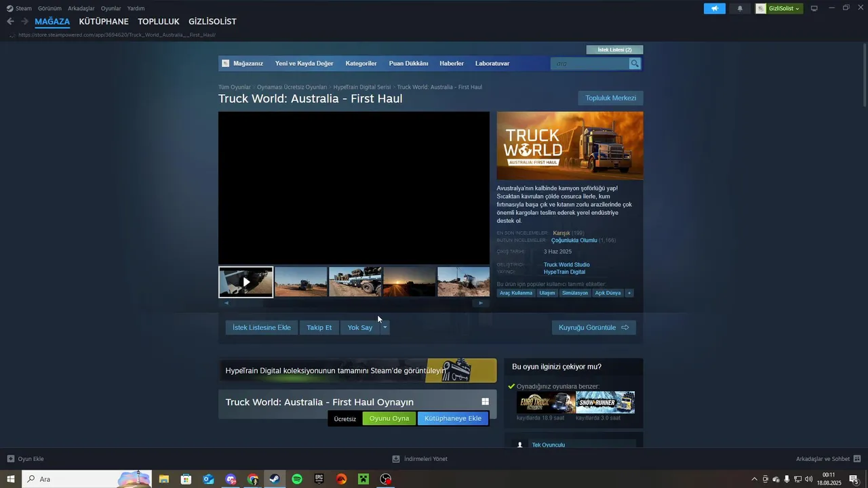This screenshot has width=868, height=488.
Task: Switch to the TOPLULUK tab
Action: tap(159, 22)
